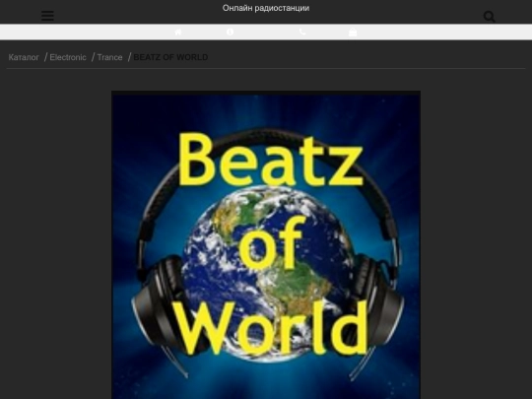Click the Онлайн радиостанции site title
Viewport: 532px width, 399px height.
266,8
